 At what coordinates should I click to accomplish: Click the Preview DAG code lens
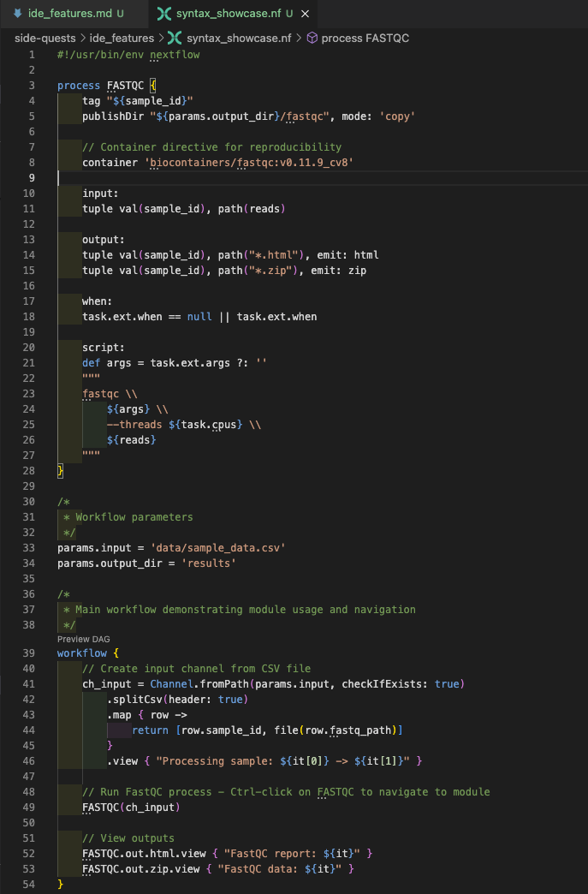[x=83, y=639]
